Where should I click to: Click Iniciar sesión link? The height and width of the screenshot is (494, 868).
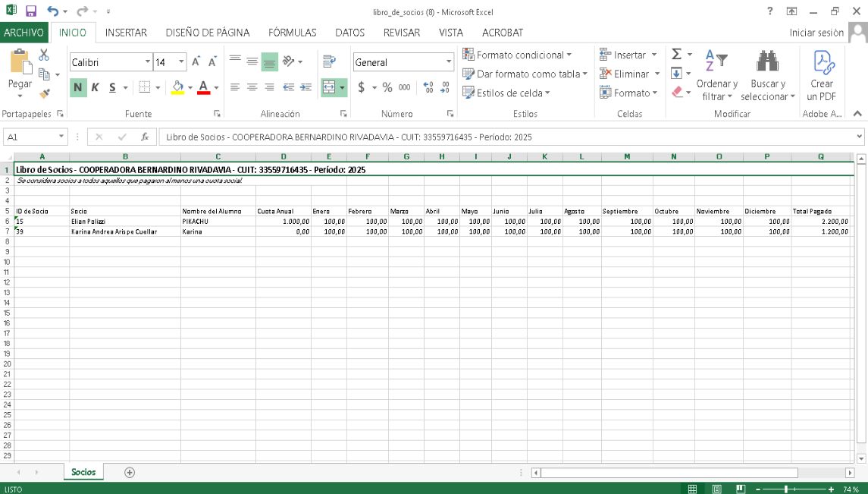tap(816, 33)
